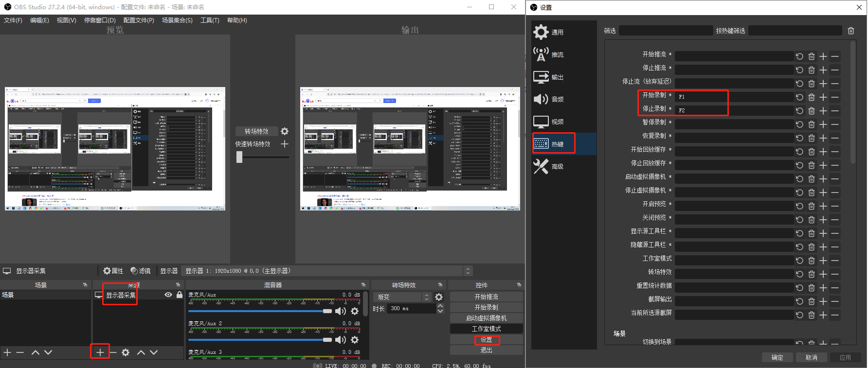The image size is (868, 368).
Task: Open 设置 from the controls panel
Action: click(487, 339)
